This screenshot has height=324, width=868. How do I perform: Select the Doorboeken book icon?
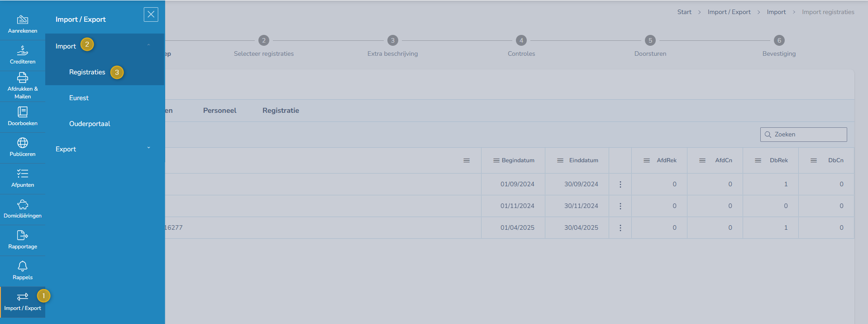[x=23, y=112]
